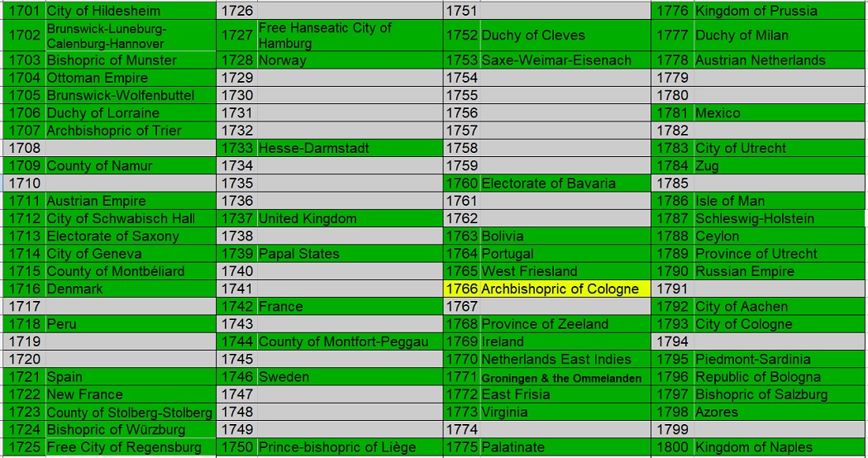The height and width of the screenshot is (458, 868).
Task: Click the cell 'Brunswick-Luneburg-Calenburg-Hannover'
Action: point(130,36)
